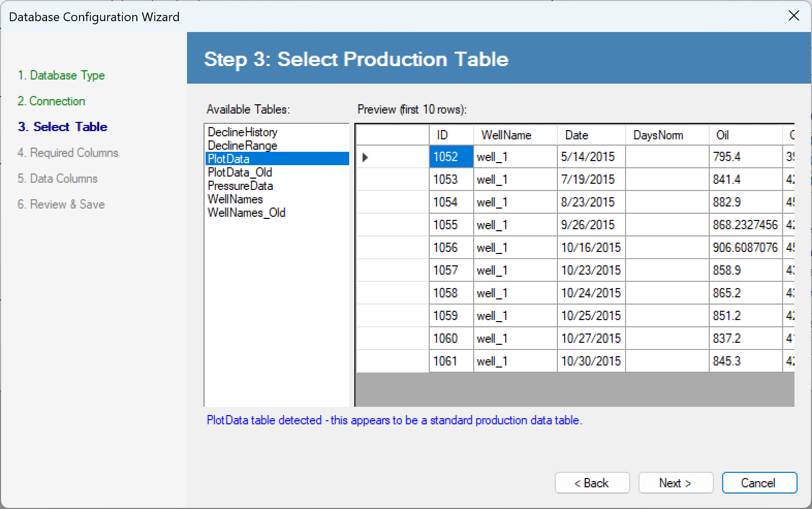Choose PlotData_Old table
Viewport: 812px width, 509px height.
(277, 172)
